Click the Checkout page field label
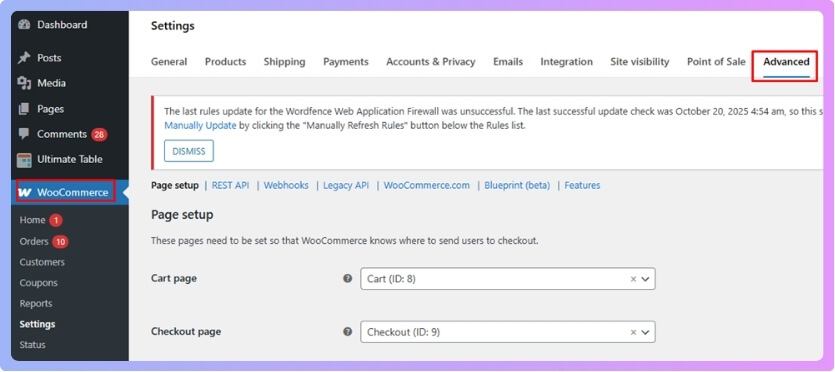This screenshot has width=835, height=372. tap(186, 332)
